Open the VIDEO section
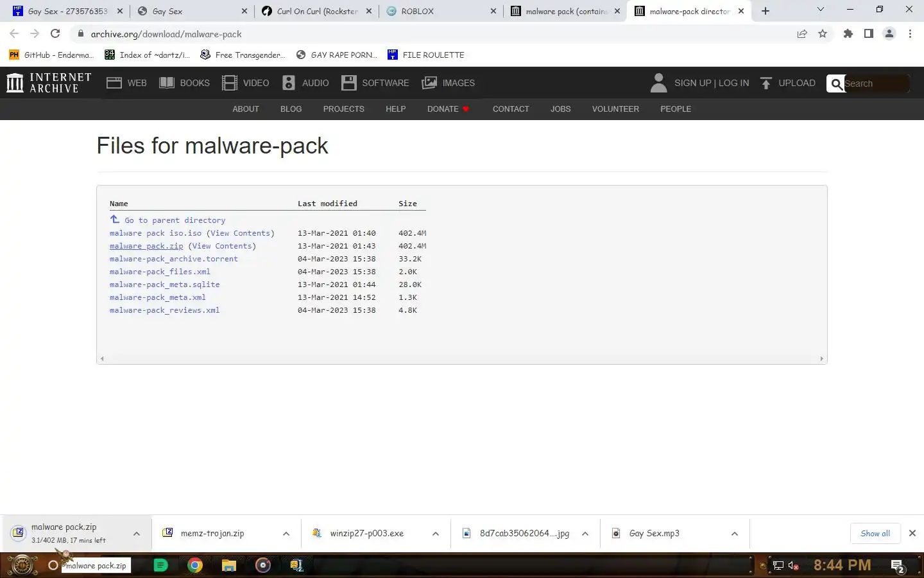The width and height of the screenshot is (924, 578). [245, 83]
